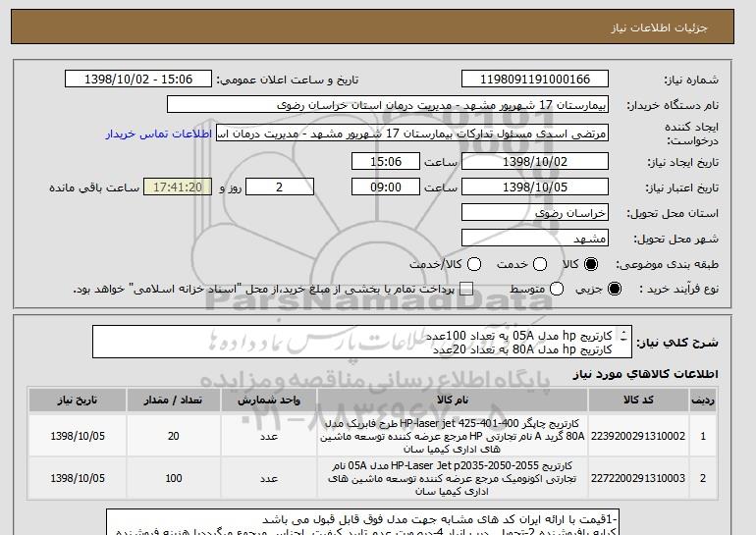Viewport: 756px width, 535px height.
Task: Click the ردیف column header
Action: pos(703,401)
